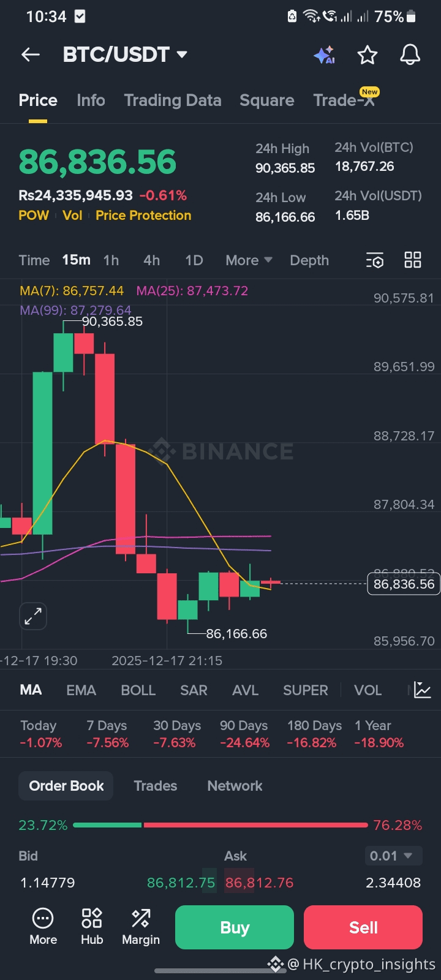Open the Trade-X tab
Viewport: 441px width, 980px height.
point(344,100)
